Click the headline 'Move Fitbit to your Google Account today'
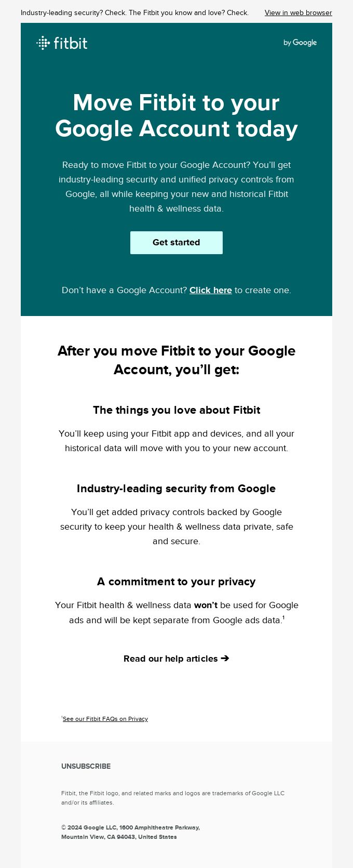353x868 pixels. click(176, 115)
